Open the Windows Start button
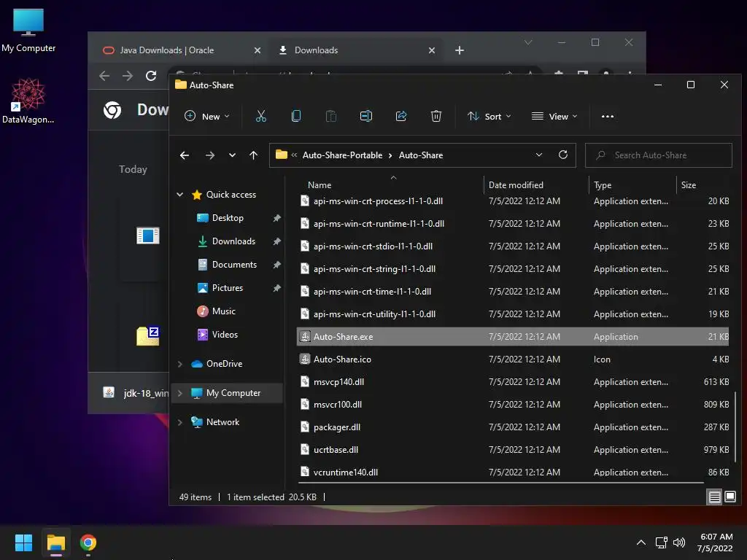 (x=23, y=542)
